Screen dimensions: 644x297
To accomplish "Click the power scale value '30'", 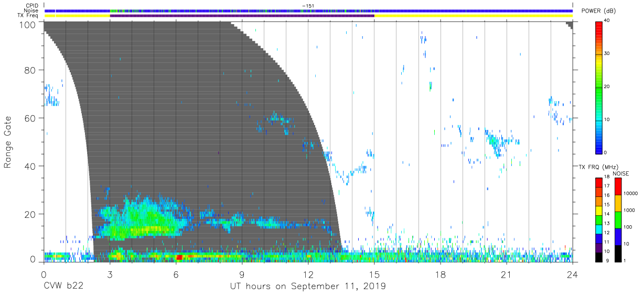I will [x=607, y=53].
